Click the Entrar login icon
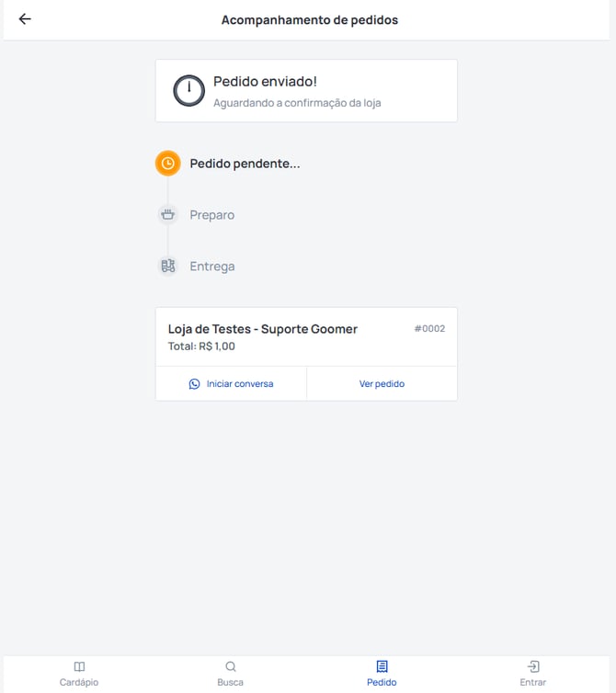 point(533,666)
